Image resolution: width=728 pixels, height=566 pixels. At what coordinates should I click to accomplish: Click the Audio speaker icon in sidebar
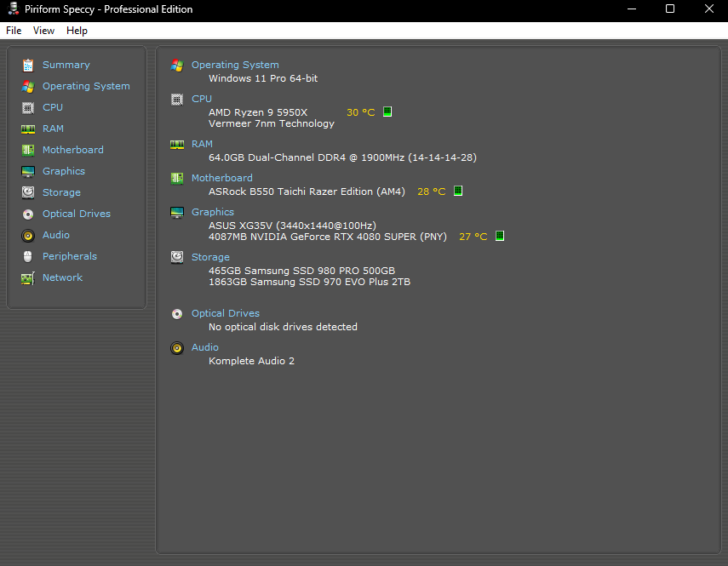(x=28, y=236)
